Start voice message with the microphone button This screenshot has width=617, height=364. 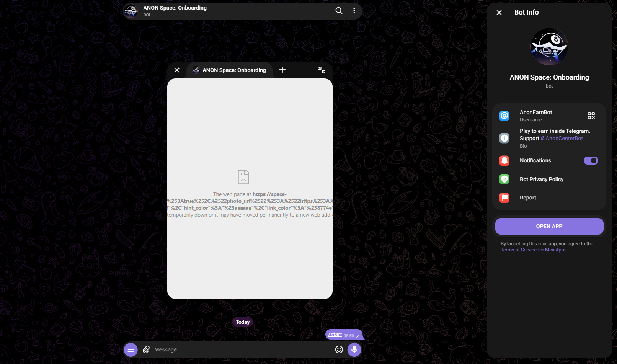point(354,349)
